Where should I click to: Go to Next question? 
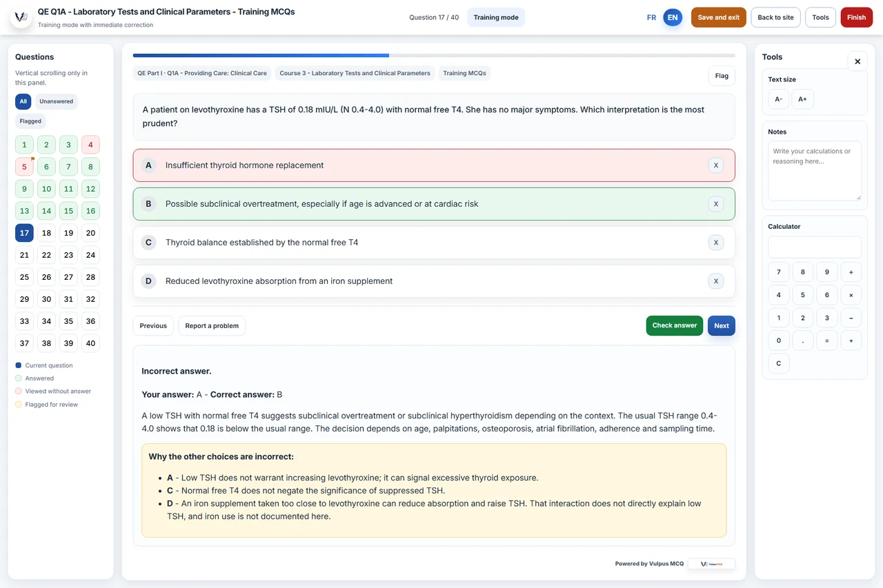722,325
